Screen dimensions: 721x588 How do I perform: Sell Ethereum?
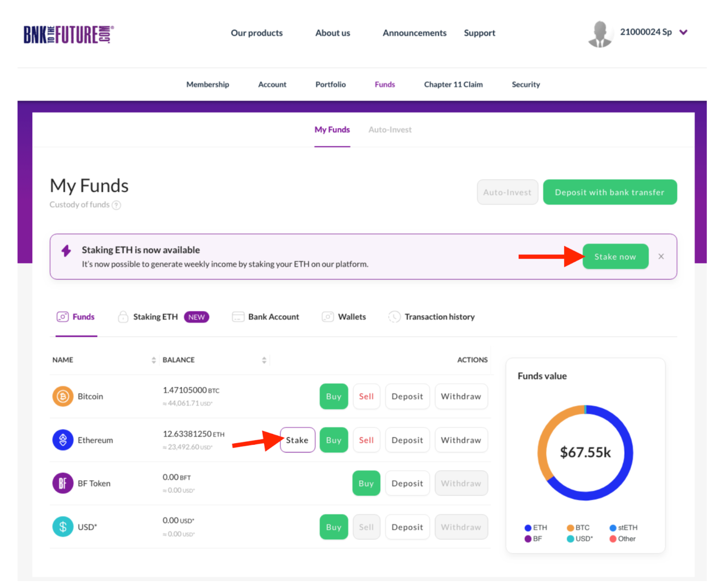pyautogui.click(x=366, y=440)
